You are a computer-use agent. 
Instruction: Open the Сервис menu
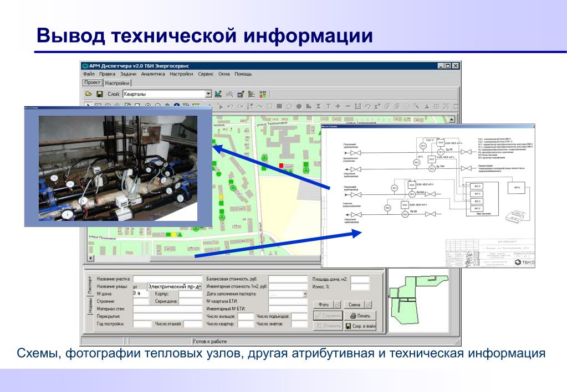pyautogui.click(x=206, y=74)
